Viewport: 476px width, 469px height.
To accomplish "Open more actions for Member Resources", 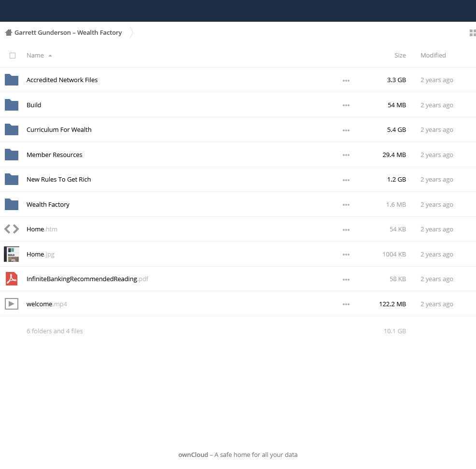I will tap(346, 155).
